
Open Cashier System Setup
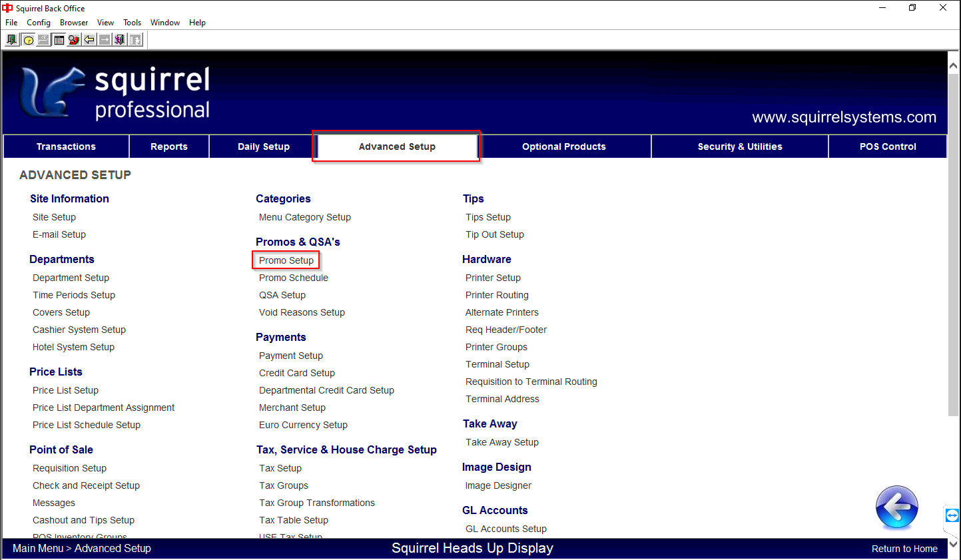click(79, 330)
